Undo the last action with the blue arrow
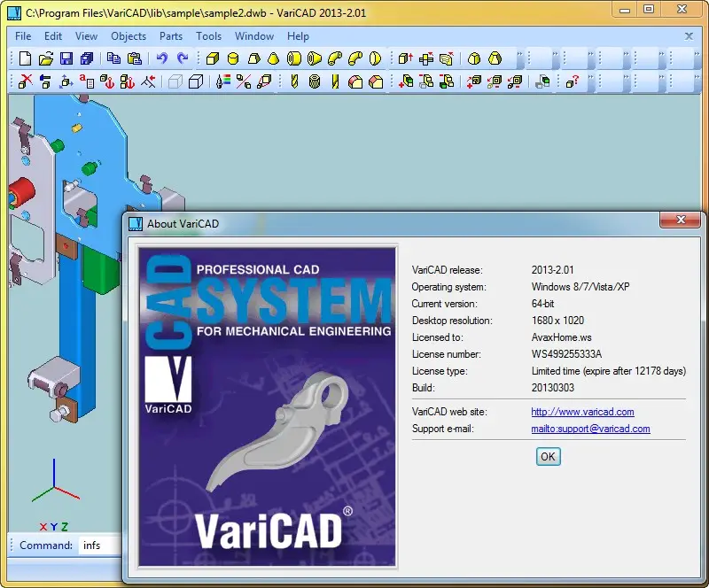The image size is (709, 588). pos(161,58)
